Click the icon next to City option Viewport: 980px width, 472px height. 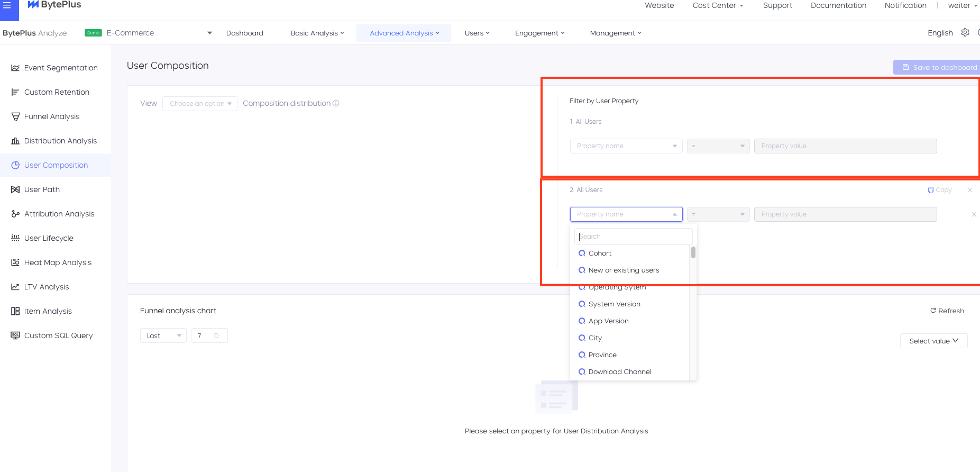coord(582,338)
